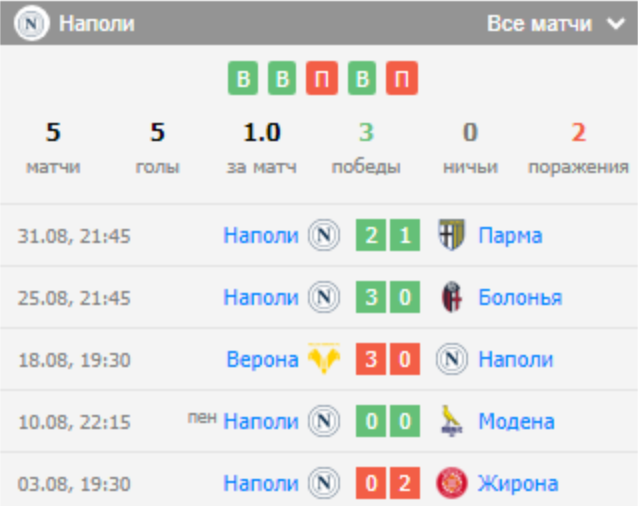Viewport: 638px width, 506px height.
Task: Click the 2:1 score of Napoli–Parma match
Action: click(x=387, y=236)
